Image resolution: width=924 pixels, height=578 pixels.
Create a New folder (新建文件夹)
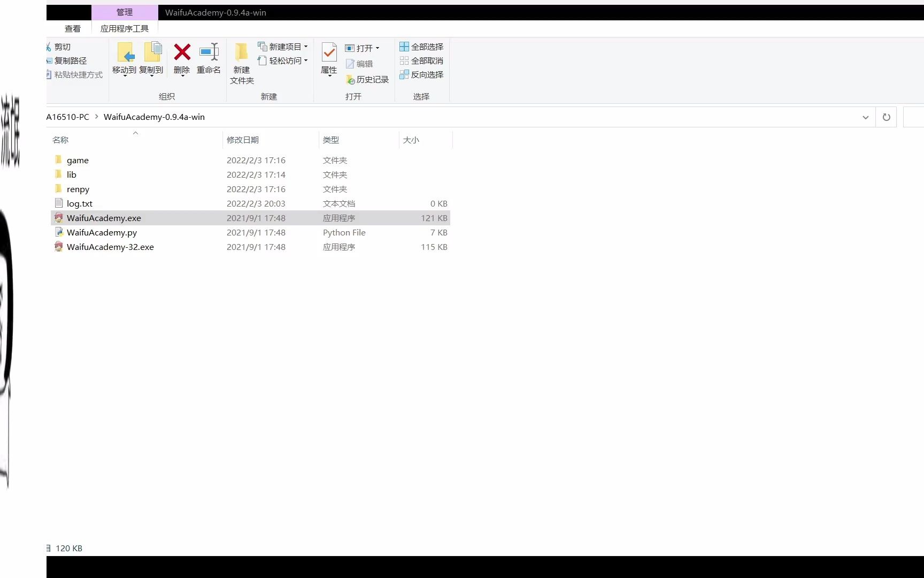(242, 63)
